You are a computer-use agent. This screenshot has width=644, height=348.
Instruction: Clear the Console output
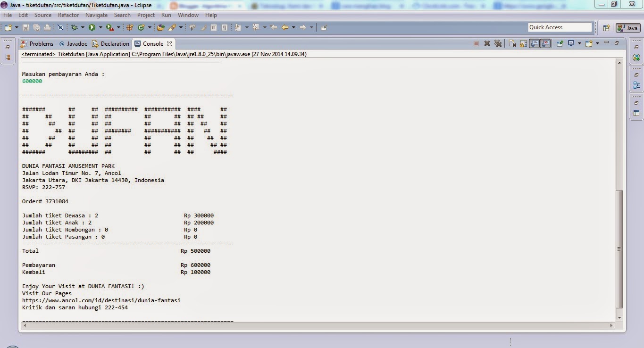coord(512,43)
